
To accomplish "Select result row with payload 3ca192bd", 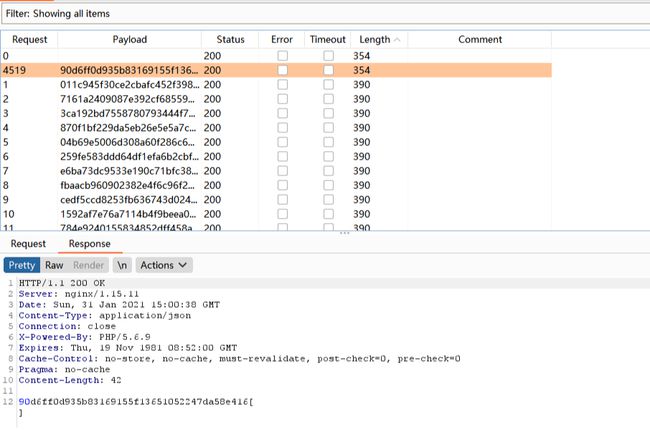I will (x=130, y=114).
